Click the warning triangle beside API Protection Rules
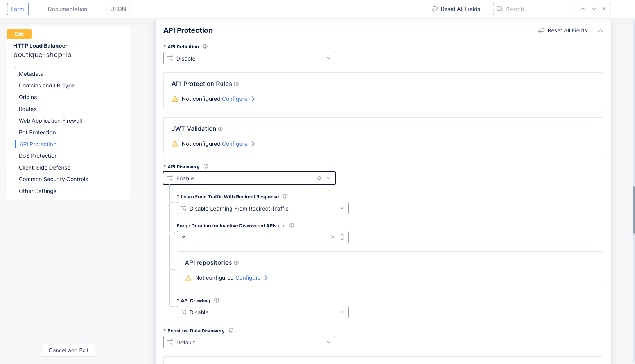 (x=175, y=99)
